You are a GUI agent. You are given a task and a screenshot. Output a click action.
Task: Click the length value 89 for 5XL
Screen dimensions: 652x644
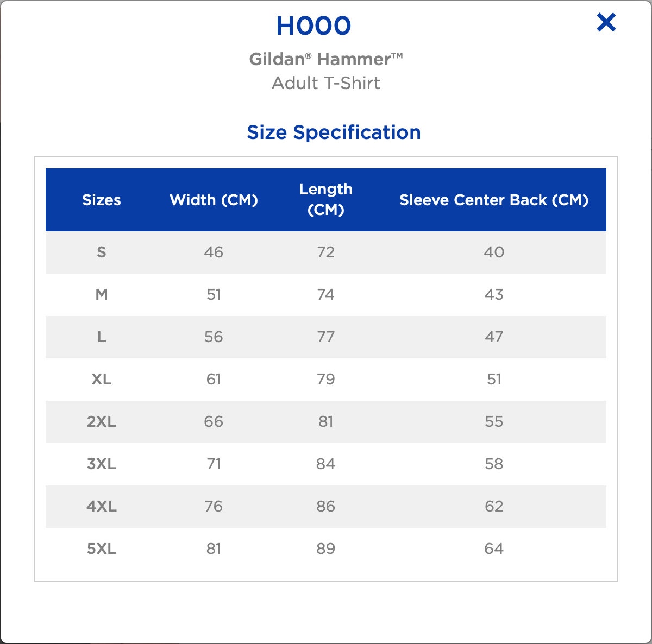(325, 548)
